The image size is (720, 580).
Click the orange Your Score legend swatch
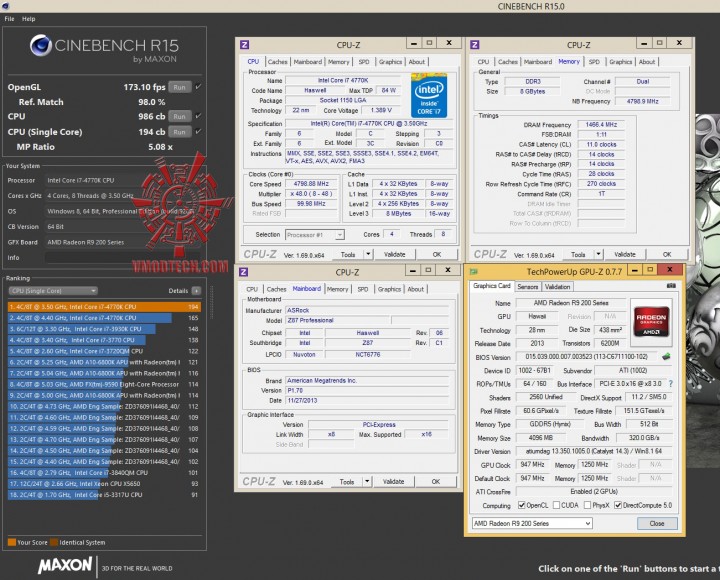coord(12,542)
